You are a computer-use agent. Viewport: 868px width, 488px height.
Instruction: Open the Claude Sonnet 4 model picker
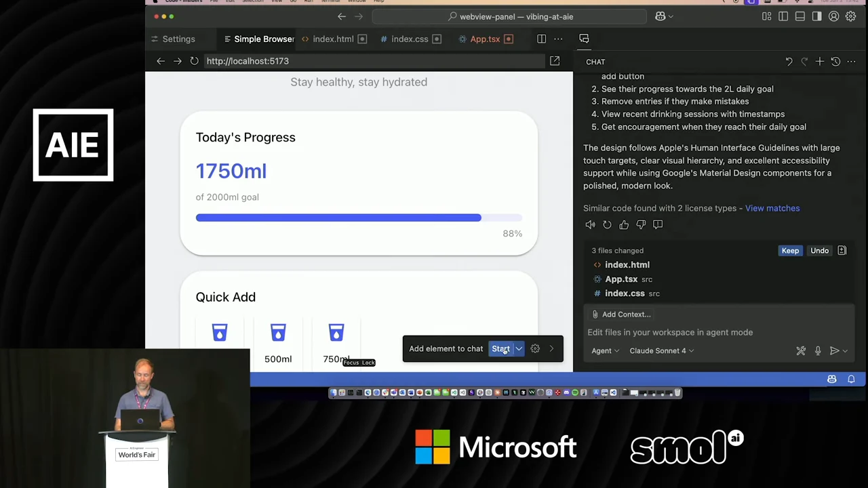tap(662, 350)
